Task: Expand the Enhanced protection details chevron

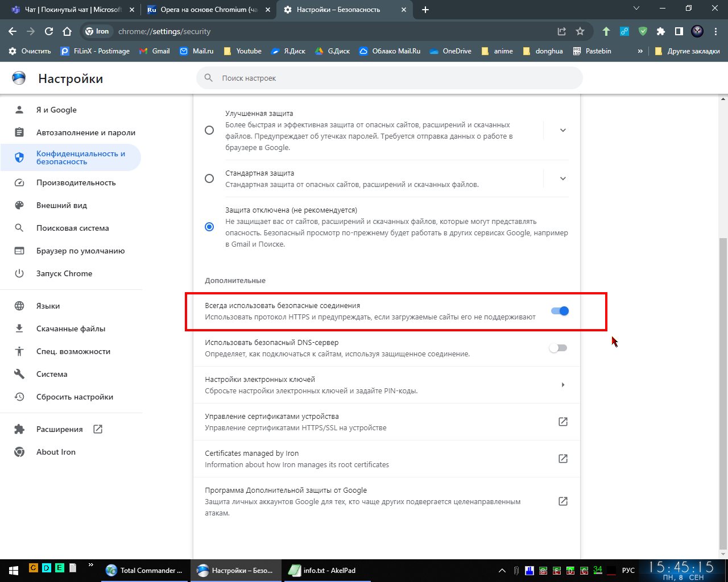Action: click(562, 130)
